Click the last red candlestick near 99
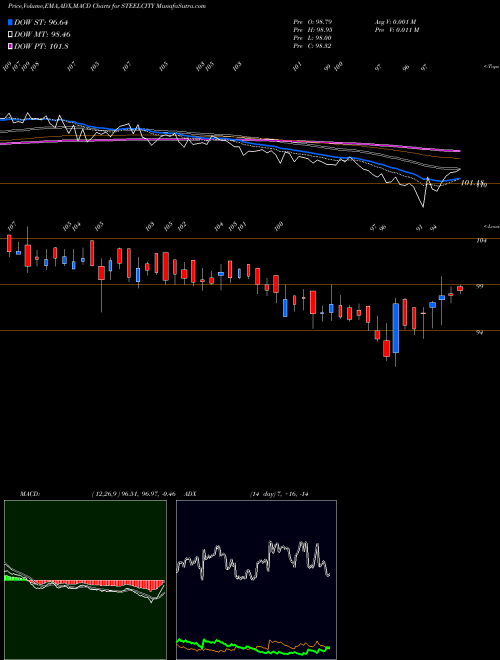 point(460,288)
